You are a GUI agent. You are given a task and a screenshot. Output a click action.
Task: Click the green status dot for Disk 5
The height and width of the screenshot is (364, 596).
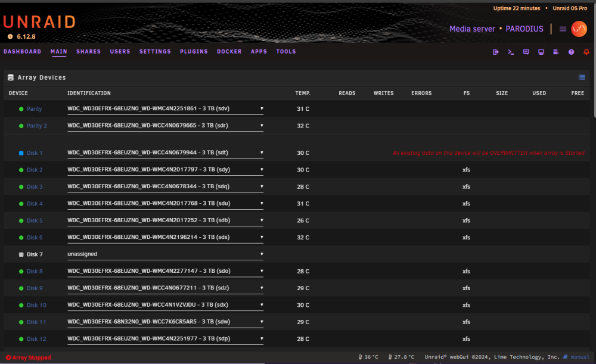[x=21, y=221]
